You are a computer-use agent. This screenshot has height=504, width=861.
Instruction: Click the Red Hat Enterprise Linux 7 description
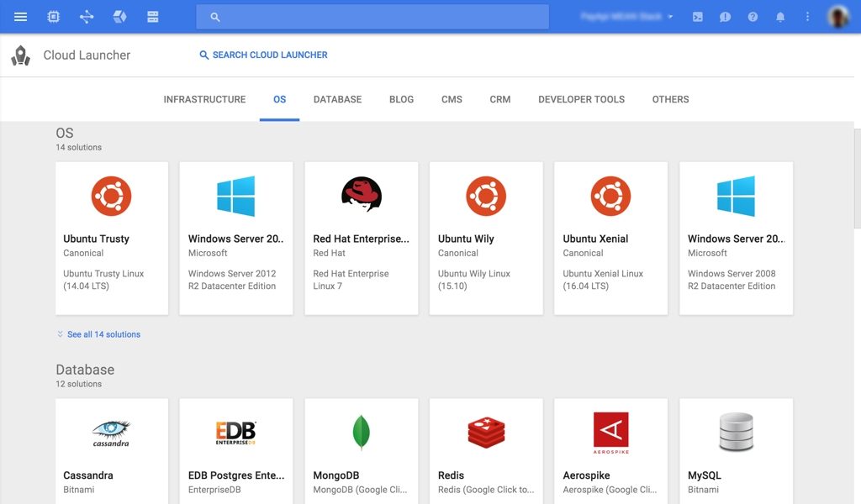tap(351, 280)
